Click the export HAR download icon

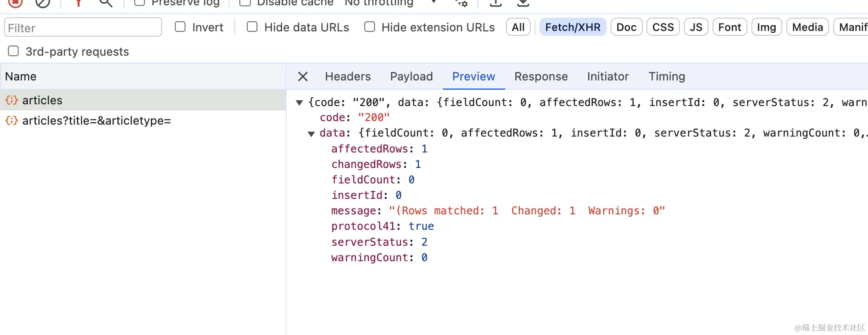[523, 3]
